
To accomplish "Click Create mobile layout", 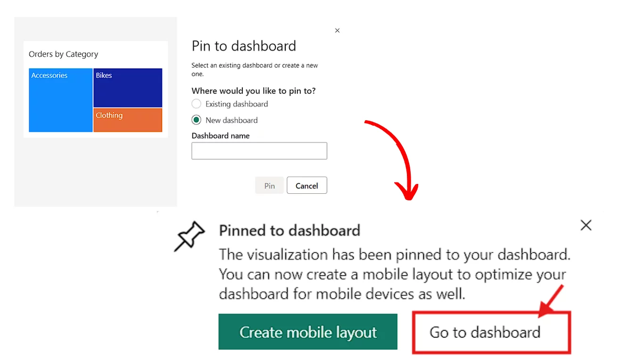I will click(x=307, y=332).
